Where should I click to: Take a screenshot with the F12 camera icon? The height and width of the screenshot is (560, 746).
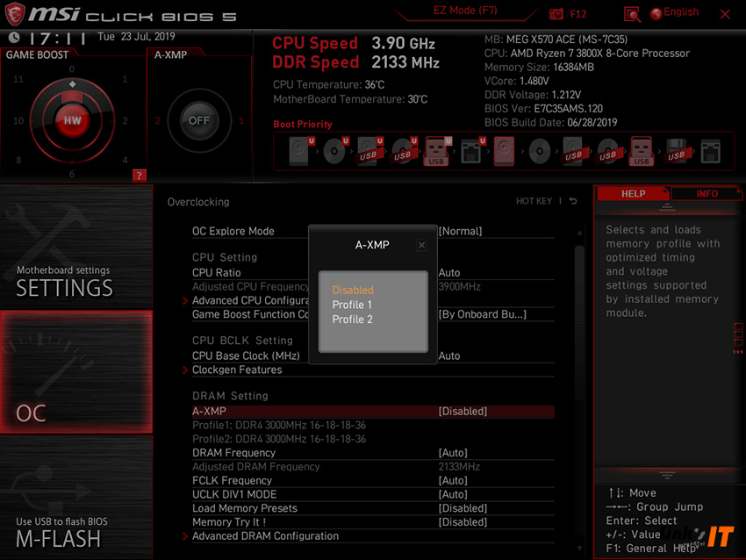pos(556,14)
